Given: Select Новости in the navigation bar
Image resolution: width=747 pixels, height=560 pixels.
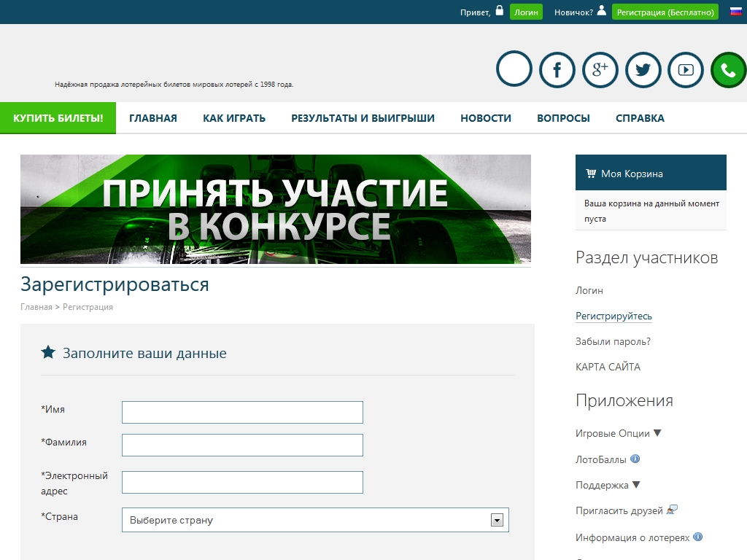Looking at the screenshot, I should point(486,118).
